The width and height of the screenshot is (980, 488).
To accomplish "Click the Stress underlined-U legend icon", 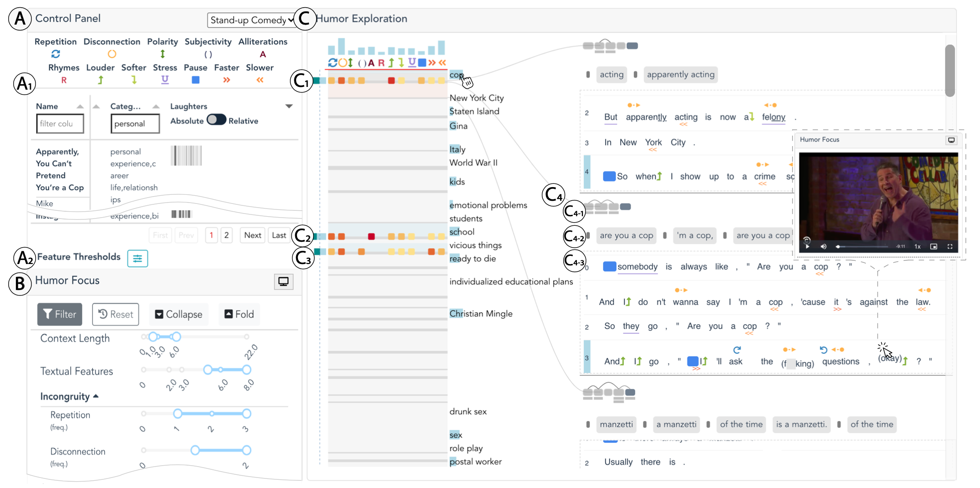I will (165, 80).
